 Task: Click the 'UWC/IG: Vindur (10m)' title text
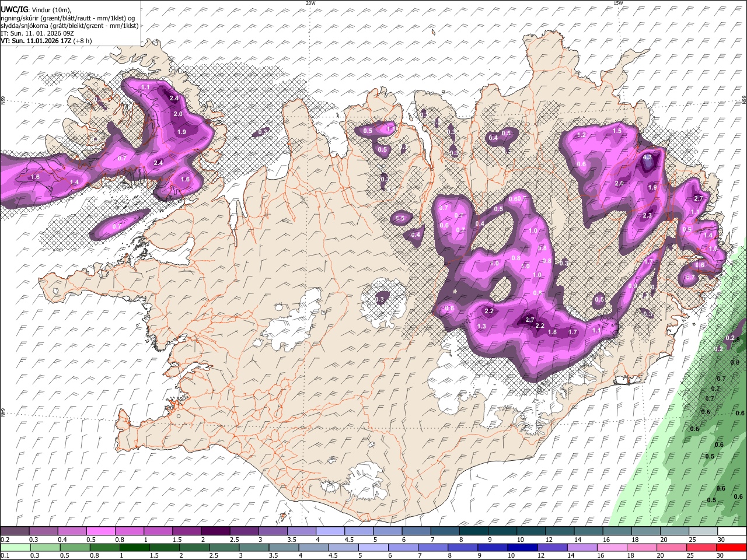[x=36, y=10]
